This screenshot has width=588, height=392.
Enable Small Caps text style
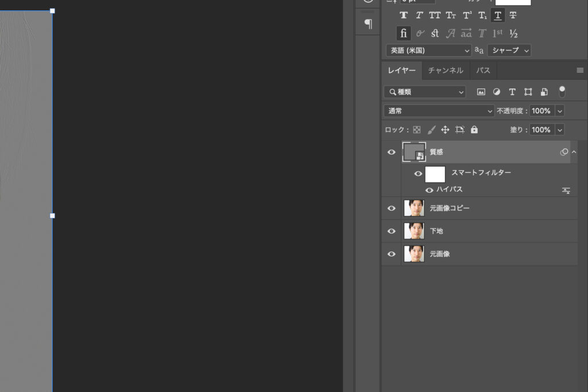451,15
